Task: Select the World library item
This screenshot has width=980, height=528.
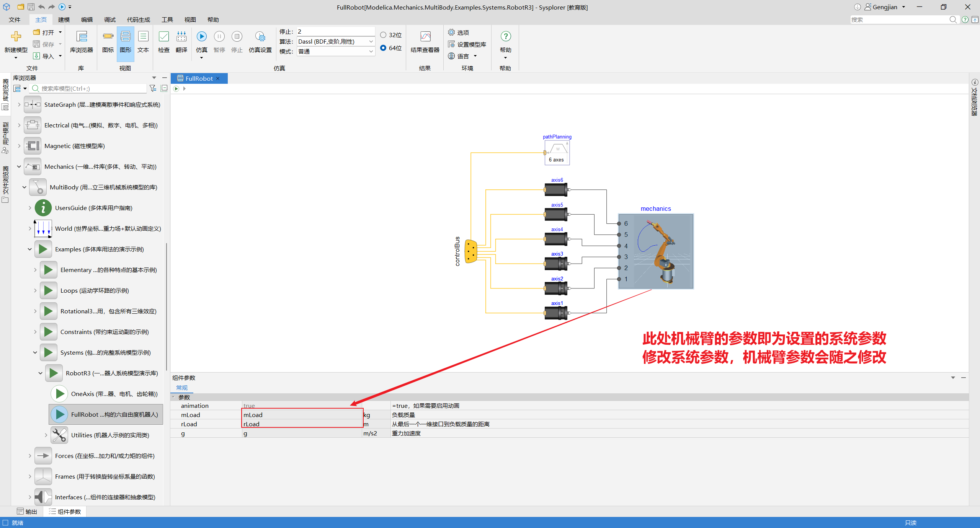Action: (x=98, y=228)
